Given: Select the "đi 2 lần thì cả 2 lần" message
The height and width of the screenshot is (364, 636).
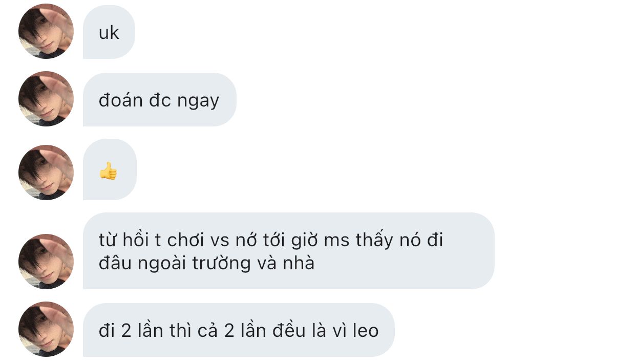Looking at the screenshot, I should 239,330.
